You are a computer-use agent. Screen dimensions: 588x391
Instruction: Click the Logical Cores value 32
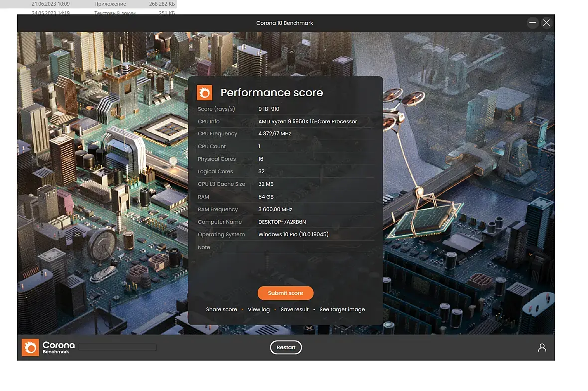[x=261, y=172]
